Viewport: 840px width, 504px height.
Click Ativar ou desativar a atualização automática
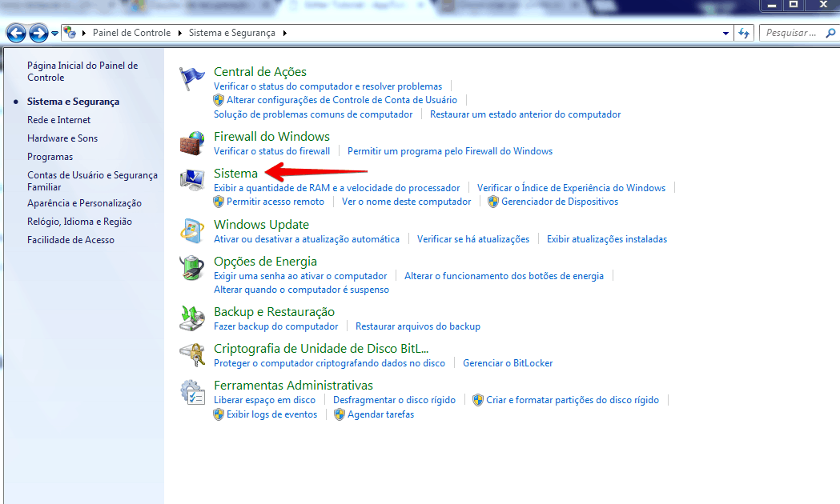click(307, 239)
